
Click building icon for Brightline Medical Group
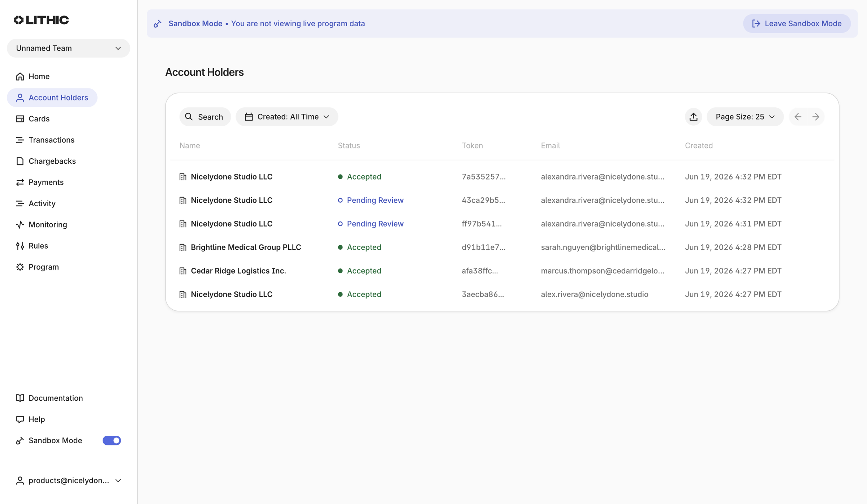(x=183, y=247)
